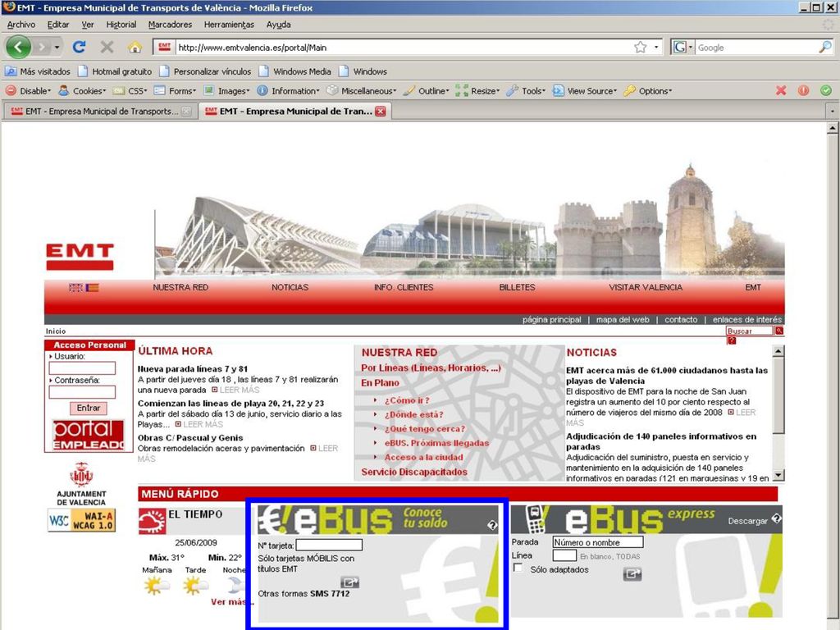Screen dimensions: 840x630
Task: Open the Portal Empleado banner
Action: point(89,435)
